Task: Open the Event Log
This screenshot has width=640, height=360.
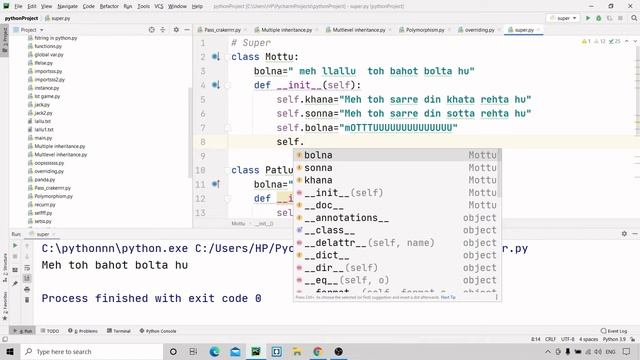Action: (x=614, y=331)
